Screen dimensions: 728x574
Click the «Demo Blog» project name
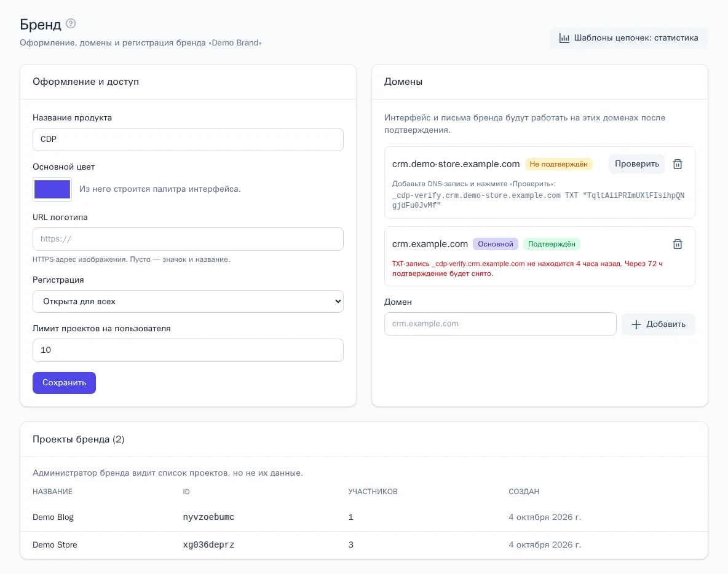pos(53,517)
